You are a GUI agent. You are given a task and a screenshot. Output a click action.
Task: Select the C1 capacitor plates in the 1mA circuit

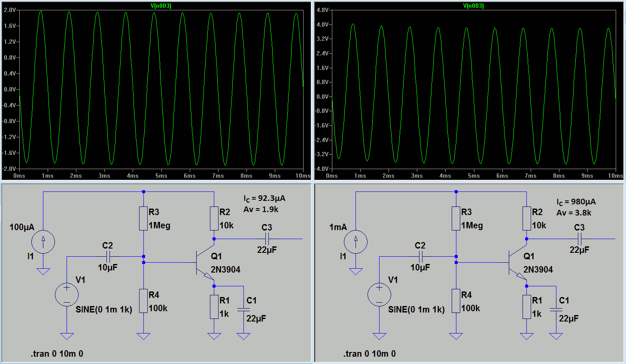pyautogui.click(x=556, y=309)
